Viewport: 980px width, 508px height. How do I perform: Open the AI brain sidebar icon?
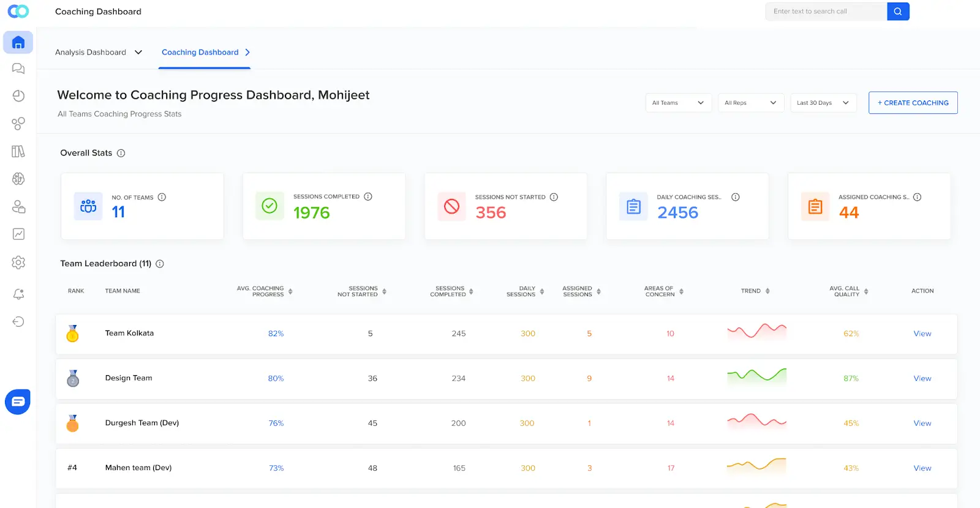point(18,179)
